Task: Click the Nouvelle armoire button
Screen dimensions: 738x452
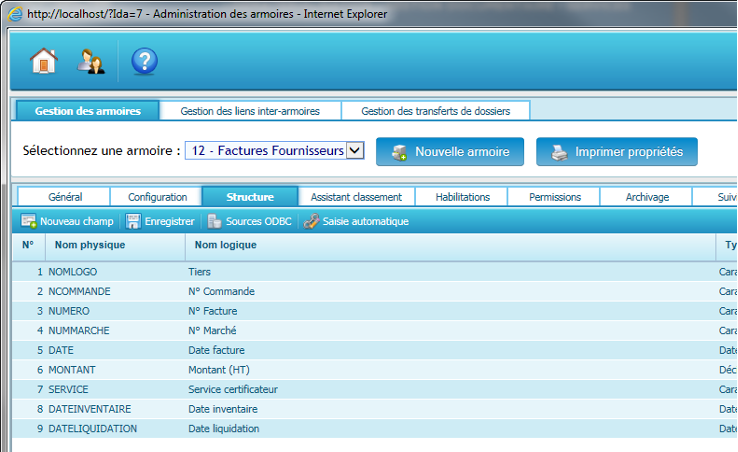Action: pos(450,152)
